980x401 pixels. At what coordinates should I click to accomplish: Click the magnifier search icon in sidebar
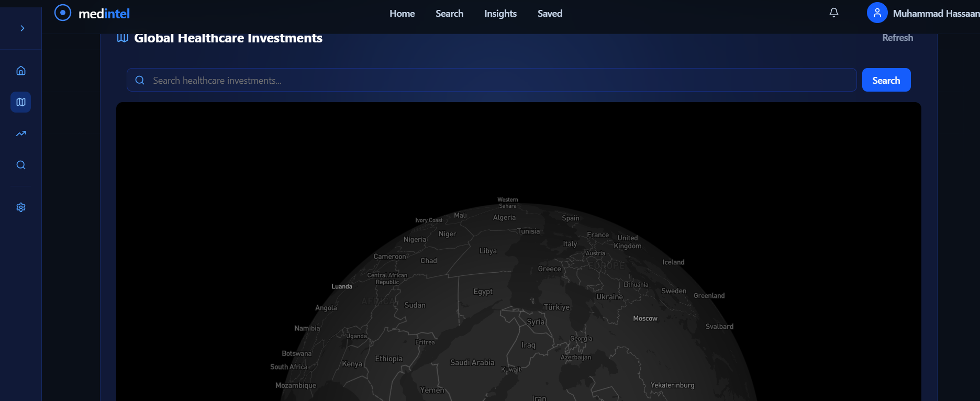click(x=21, y=165)
